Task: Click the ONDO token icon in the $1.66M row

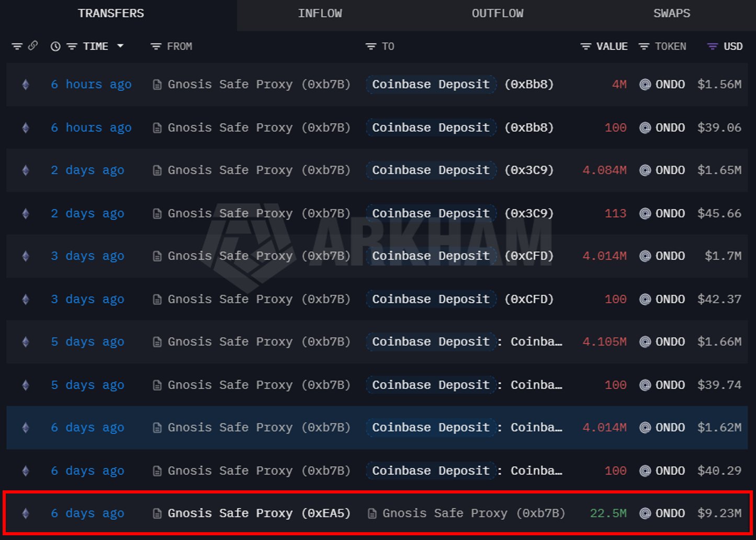Action: click(646, 342)
